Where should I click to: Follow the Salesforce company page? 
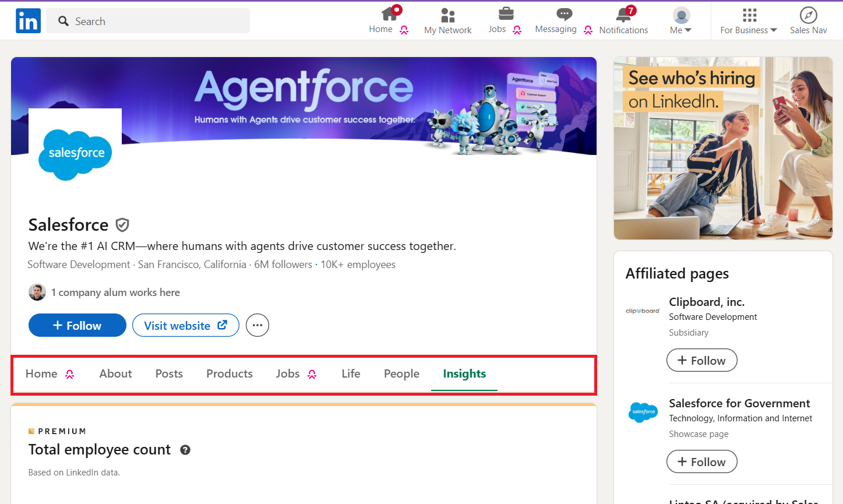point(77,325)
